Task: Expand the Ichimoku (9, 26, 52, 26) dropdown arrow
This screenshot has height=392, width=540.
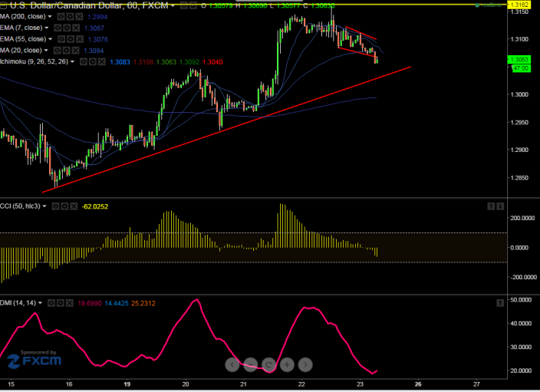Action: pos(72,62)
